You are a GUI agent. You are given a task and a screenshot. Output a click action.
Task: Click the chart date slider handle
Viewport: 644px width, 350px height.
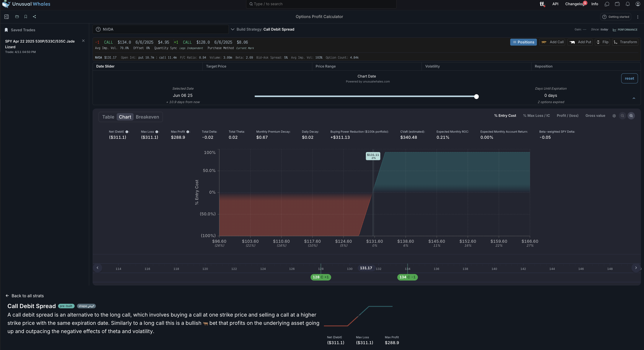click(x=477, y=97)
